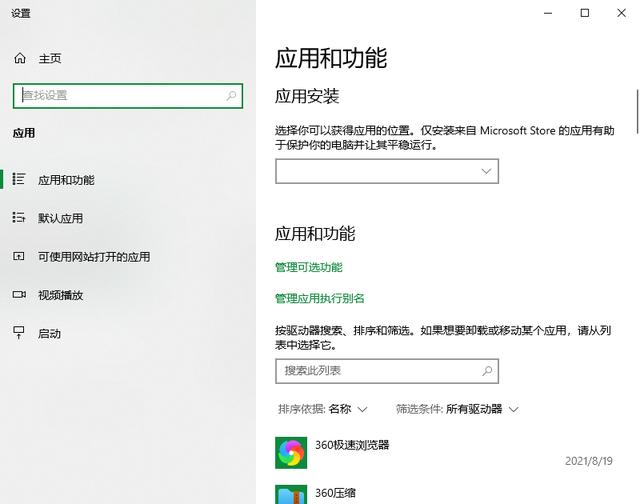Click the 360极速浏览器 app icon
The height and width of the screenshot is (504, 640).
click(291, 453)
